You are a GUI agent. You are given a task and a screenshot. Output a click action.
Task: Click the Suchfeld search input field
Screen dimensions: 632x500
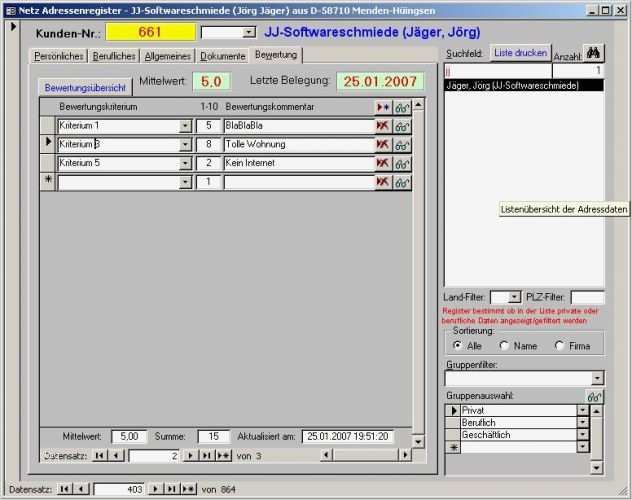498,71
